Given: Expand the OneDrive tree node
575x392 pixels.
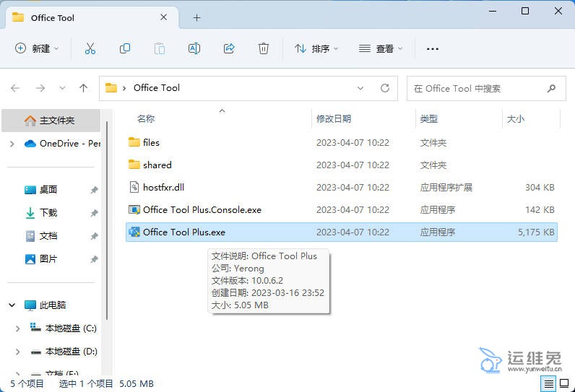Looking at the screenshot, I should [x=12, y=144].
